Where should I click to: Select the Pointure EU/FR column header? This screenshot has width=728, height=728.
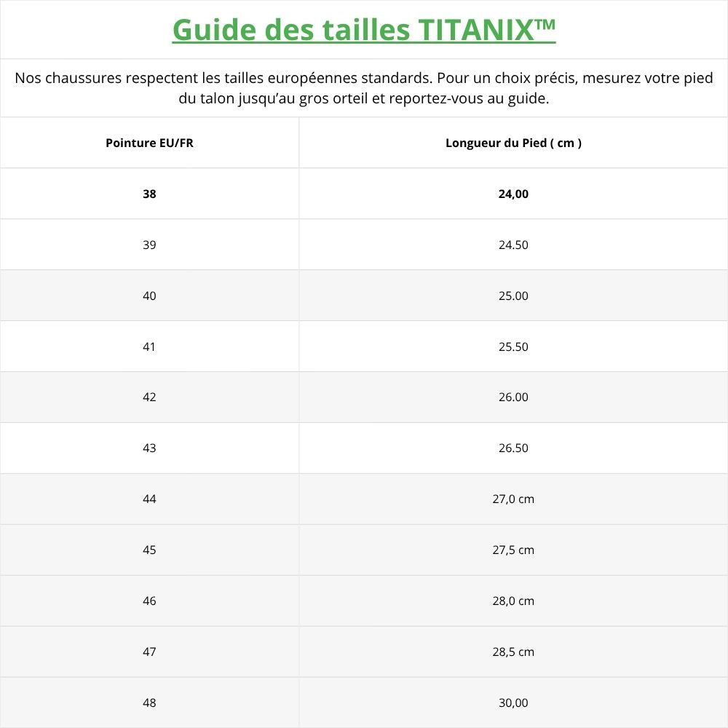coord(149,143)
